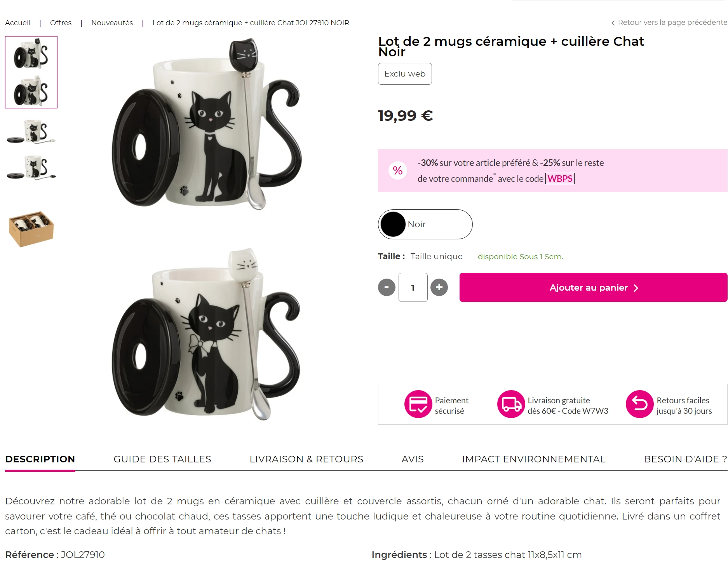728x584 pixels.
Task: Decrease quantity with the minus button
Action: click(x=387, y=288)
